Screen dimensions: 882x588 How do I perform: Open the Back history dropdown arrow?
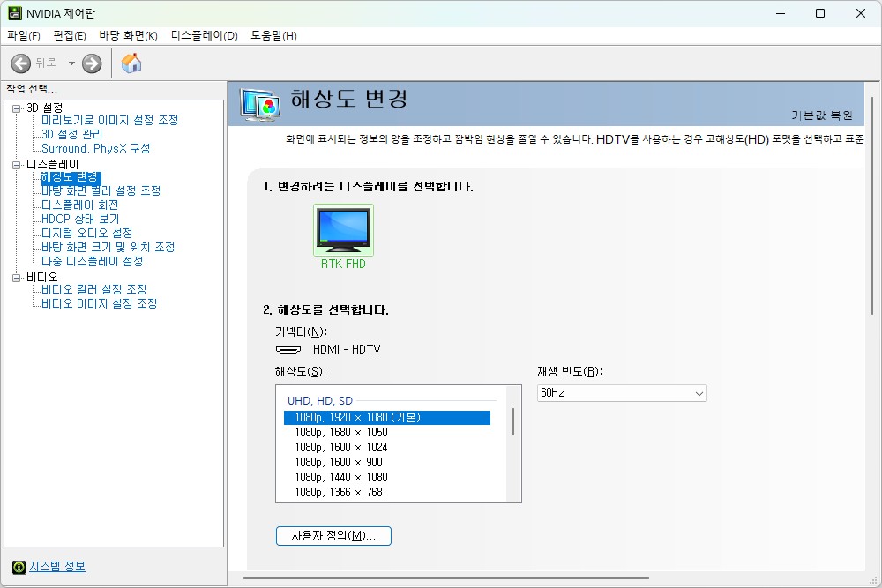[71, 63]
